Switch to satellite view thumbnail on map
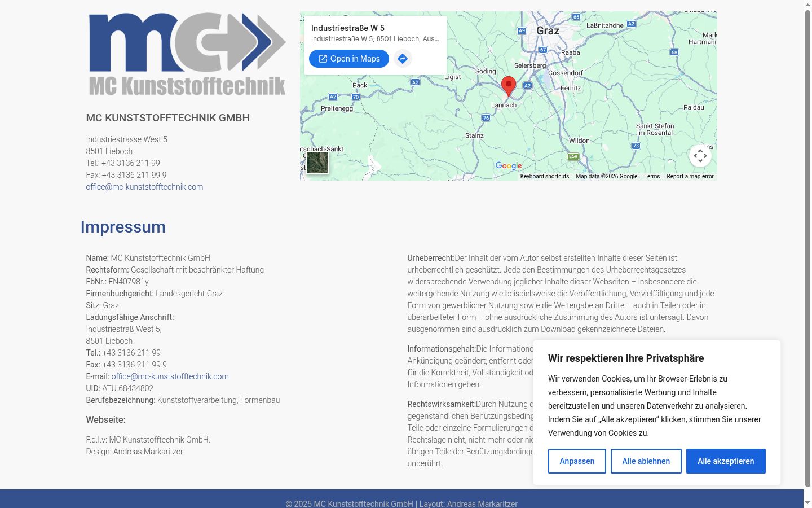This screenshot has height=508, width=812. (x=317, y=163)
